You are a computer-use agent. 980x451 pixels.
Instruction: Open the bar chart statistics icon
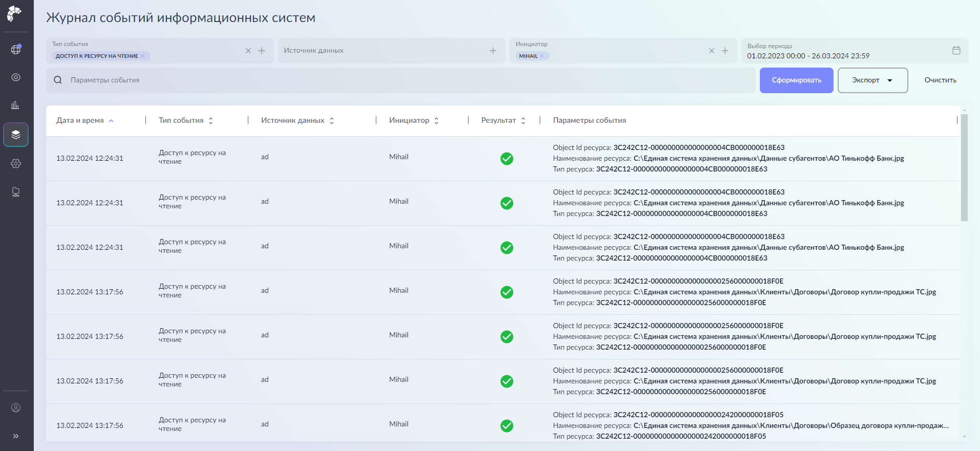16,105
